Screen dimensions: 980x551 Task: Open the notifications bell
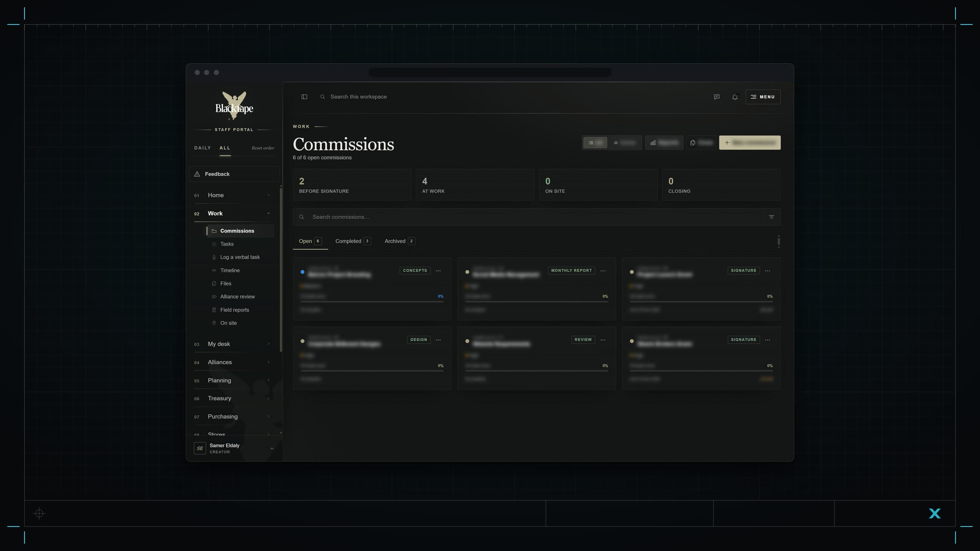click(735, 97)
